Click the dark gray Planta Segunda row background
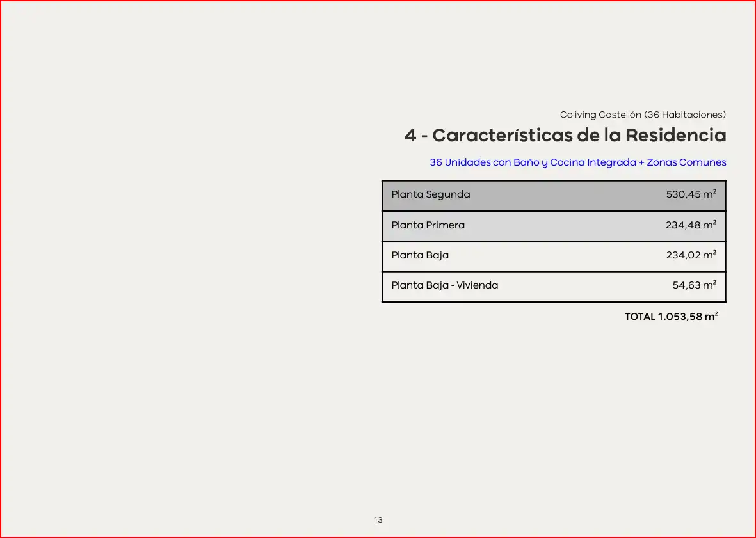The width and height of the screenshot is (756, 538). (x=554, y=196)
